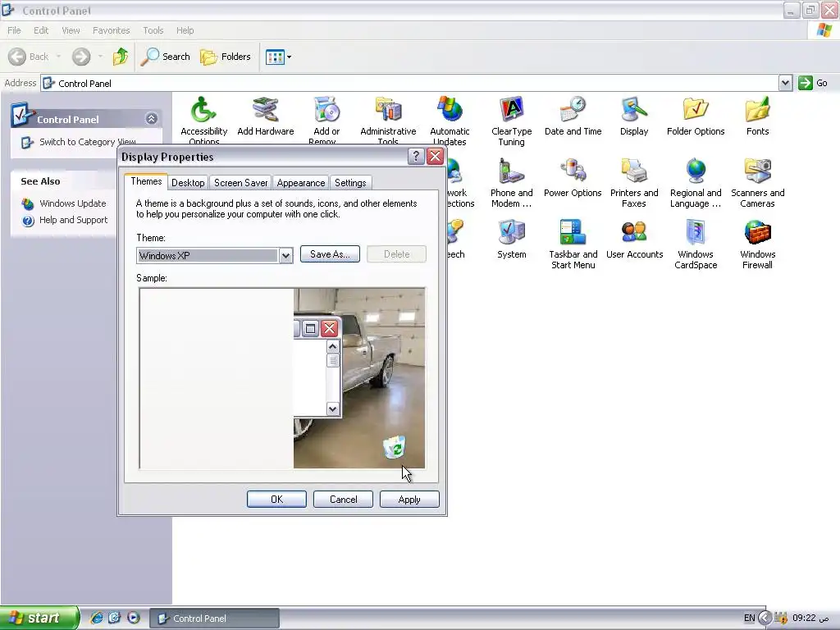Open the File menu
This screenshot has width=840, height=630.
click(14, 30)
